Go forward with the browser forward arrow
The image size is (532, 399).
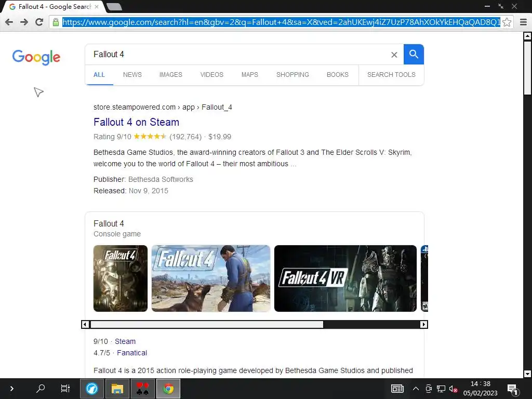24,22
